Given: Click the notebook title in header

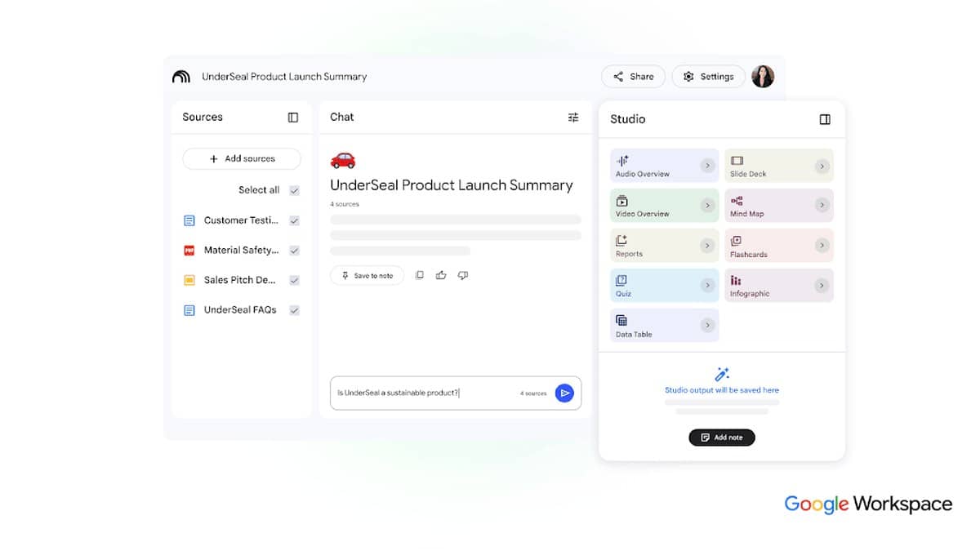Looking at the screenshot, I should pyautogui.click(x=284, y=77).
